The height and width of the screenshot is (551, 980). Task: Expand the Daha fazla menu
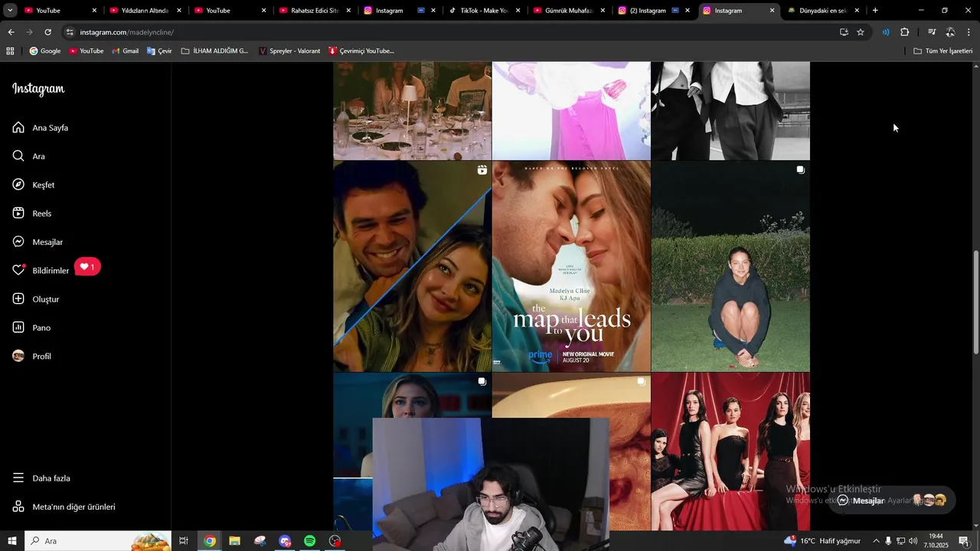(x=41, y=478)
